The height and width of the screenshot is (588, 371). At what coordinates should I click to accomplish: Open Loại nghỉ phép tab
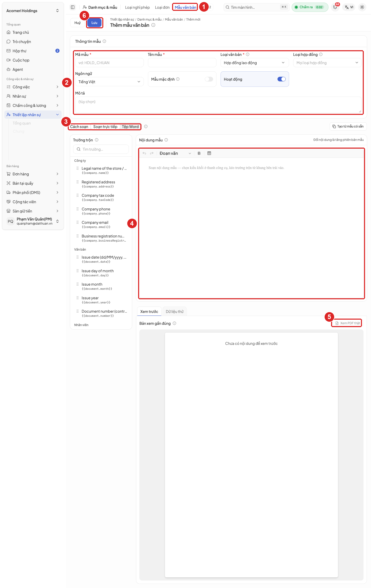(137, 7)
